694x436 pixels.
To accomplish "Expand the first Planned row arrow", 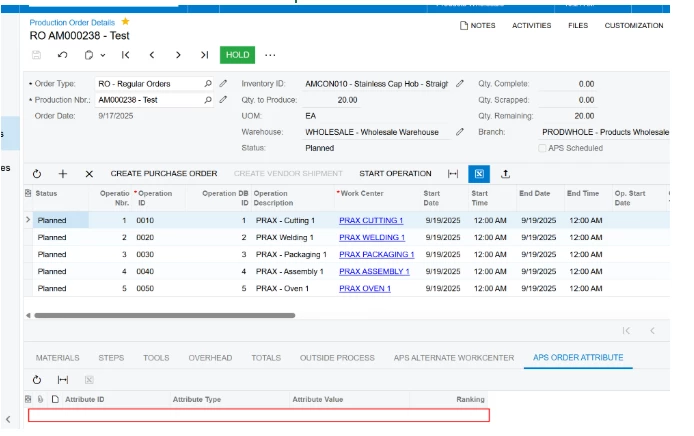I will [28, 220].
